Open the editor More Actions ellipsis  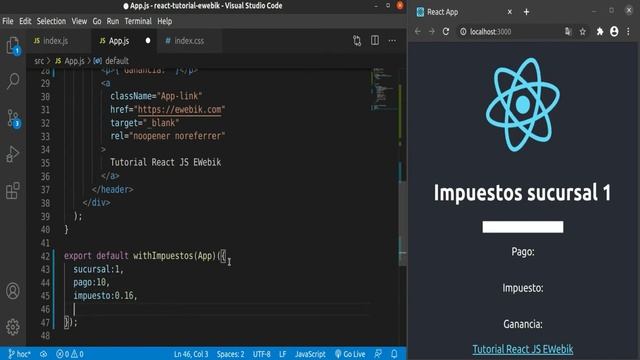click(392, 40)
